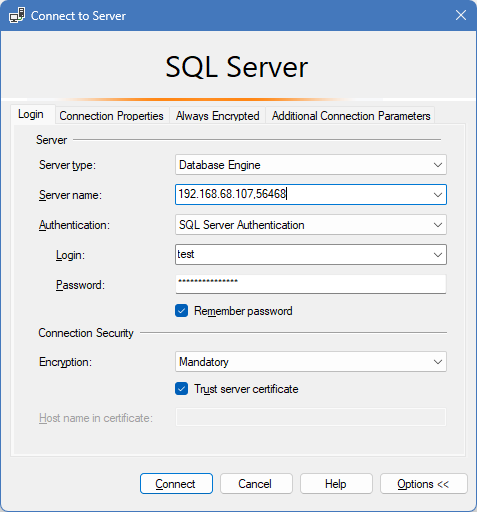Expand the Server name dropdown arrow

click(438, 195)
